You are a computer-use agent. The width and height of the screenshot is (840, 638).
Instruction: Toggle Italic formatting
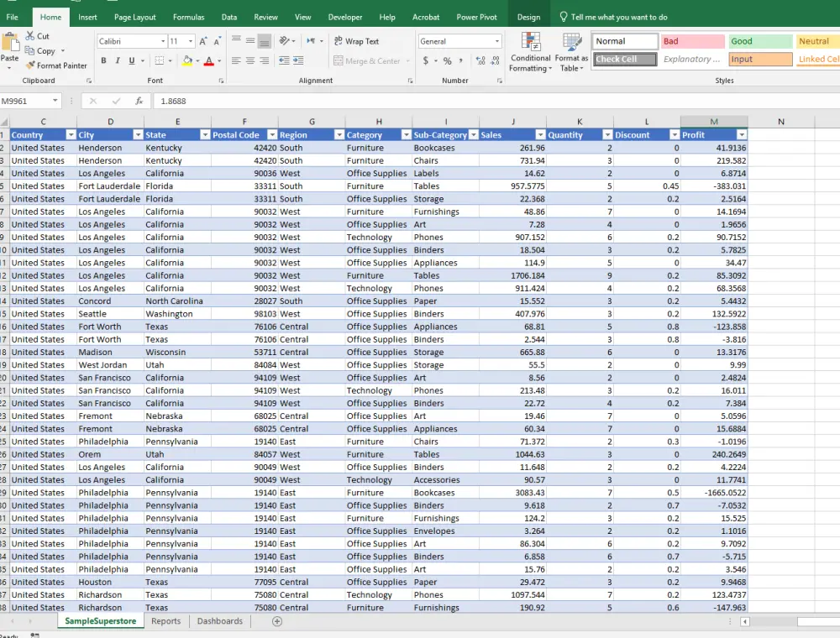[x=118, y=60]
